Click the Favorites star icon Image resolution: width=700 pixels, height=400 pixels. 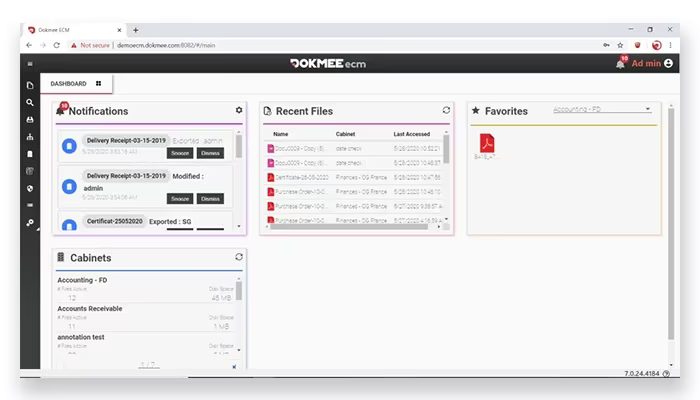pyautogui.click(x=475, y=110)
